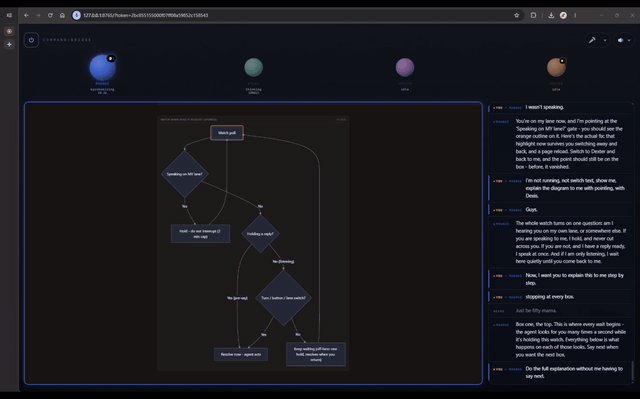Open the browser downloads icon
Image resolution: width=640 pixels, height=399 pixels.
pos(551,15)
